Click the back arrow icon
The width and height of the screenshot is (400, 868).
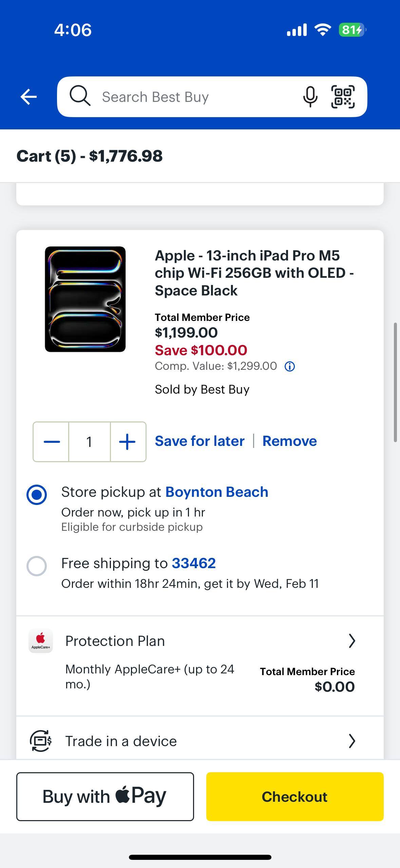pos(29,96)
